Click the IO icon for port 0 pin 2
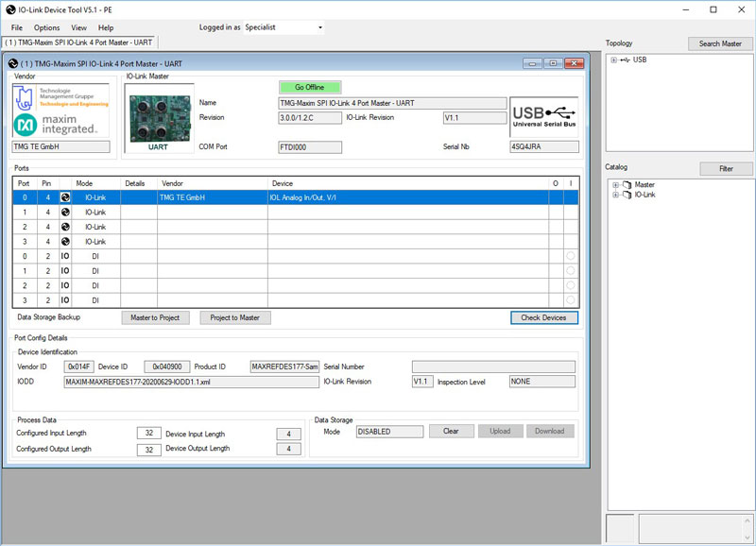756x546 pixels. point(65,256)
